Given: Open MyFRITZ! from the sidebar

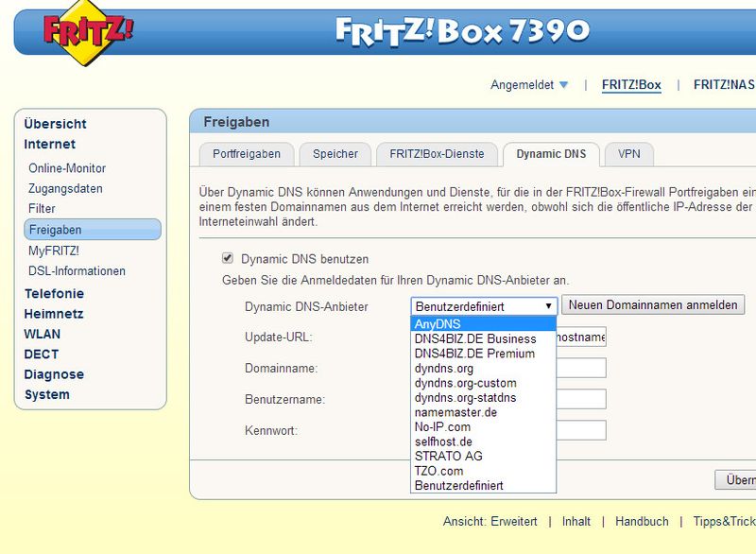Looking at the screenshot, I should click(x=53, y=250).
